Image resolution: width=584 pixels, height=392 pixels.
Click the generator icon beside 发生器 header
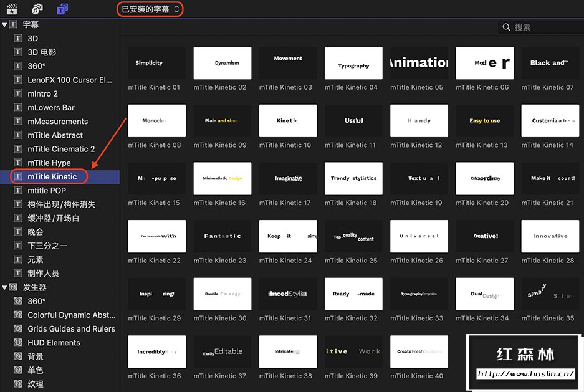coord(13,287)
